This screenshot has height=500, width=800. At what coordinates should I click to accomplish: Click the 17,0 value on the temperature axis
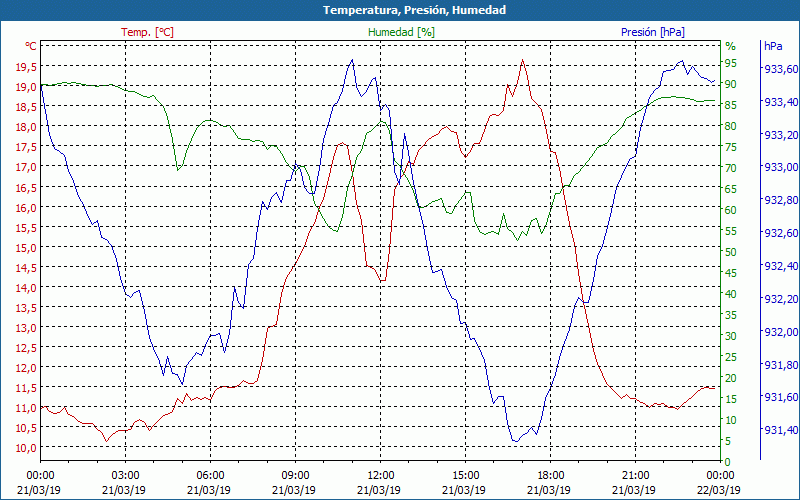[24, 167]
